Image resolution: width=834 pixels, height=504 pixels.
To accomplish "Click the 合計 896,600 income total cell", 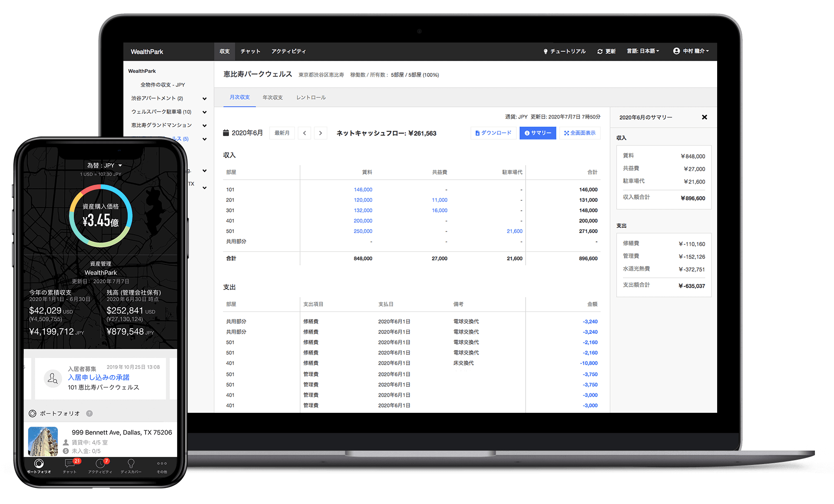I will (588, 259).
